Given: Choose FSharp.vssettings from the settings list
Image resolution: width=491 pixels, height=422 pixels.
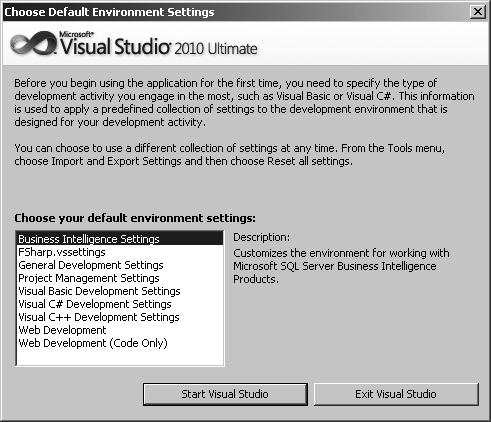Looking at the screenshot, I should coord(120,252).
